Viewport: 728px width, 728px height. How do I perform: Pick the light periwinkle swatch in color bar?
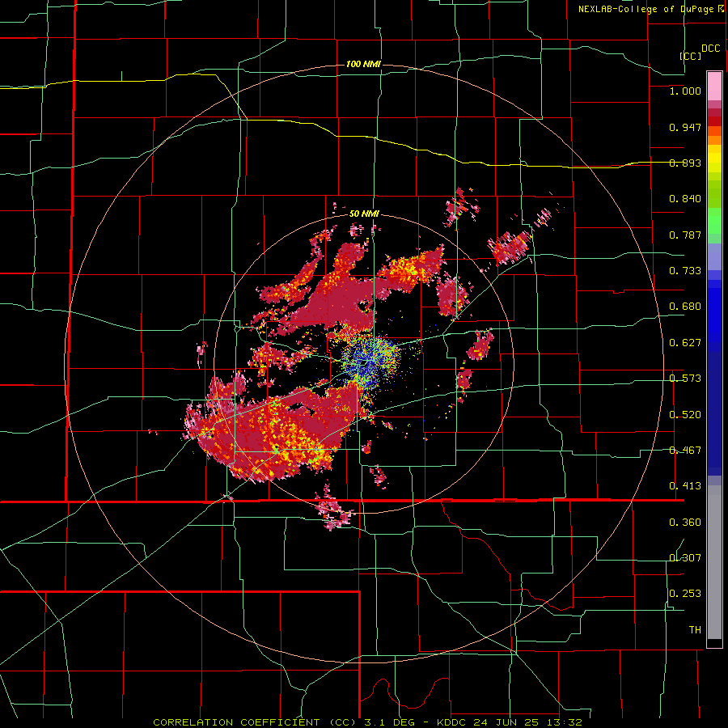[x=714, y=256]
